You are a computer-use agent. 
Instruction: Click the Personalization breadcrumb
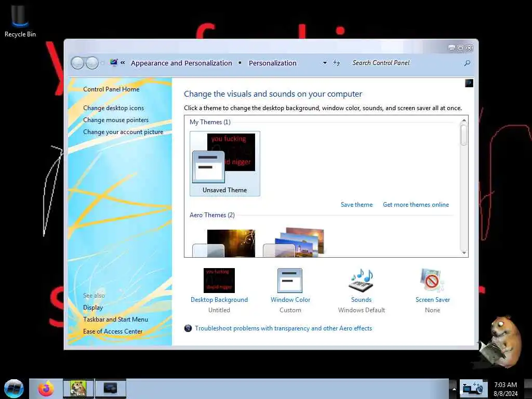pyautogui.click(x=272, y=63)
